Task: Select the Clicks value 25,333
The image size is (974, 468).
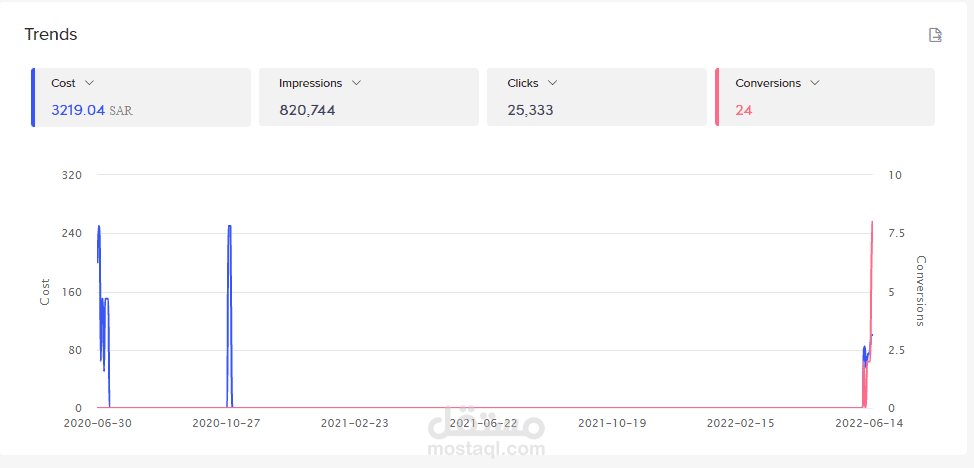Action: [530, 110]
